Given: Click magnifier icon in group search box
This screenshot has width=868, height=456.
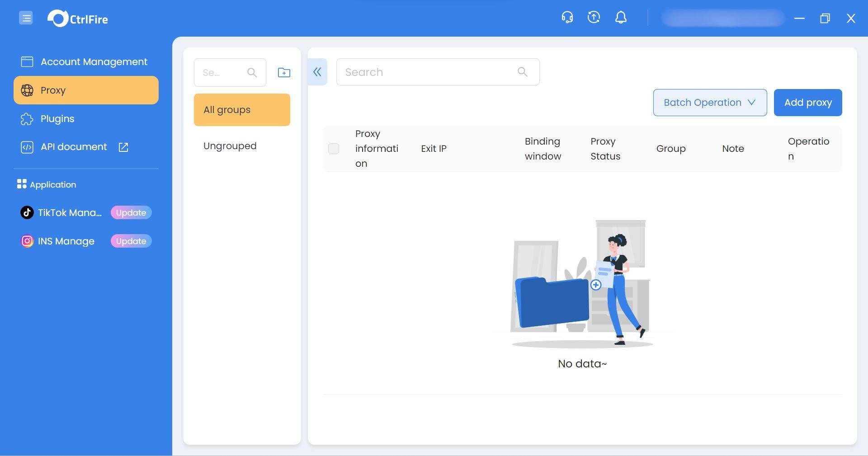Looking at the screenshot, I should (252, 72).
